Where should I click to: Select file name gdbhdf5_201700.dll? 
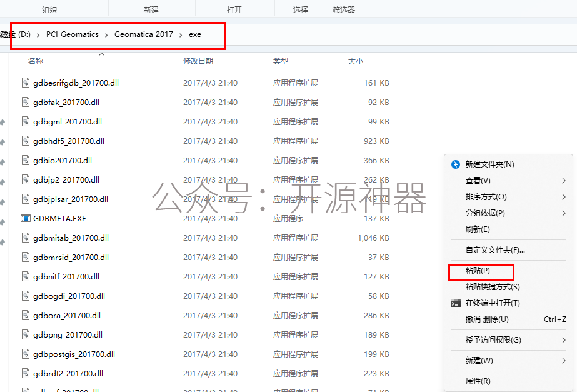point(69,141)
